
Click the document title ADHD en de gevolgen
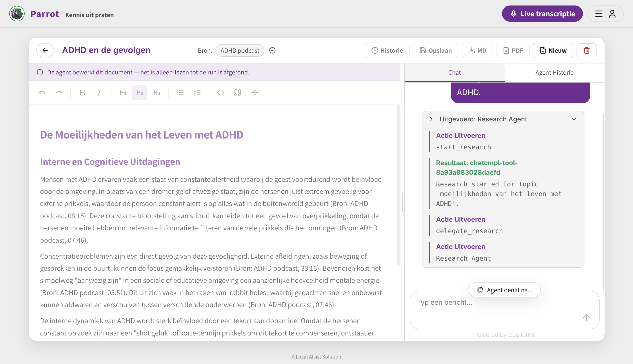click(106, 50)
